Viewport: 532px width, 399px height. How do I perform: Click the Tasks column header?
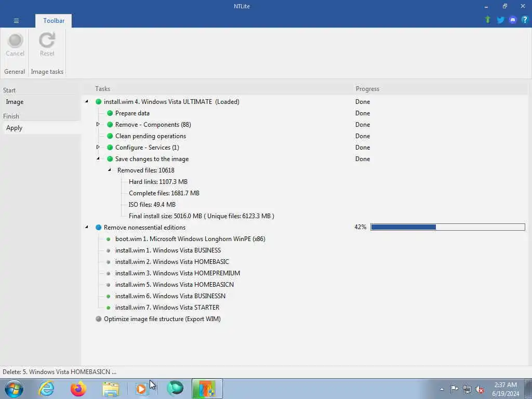coord(102,88)
